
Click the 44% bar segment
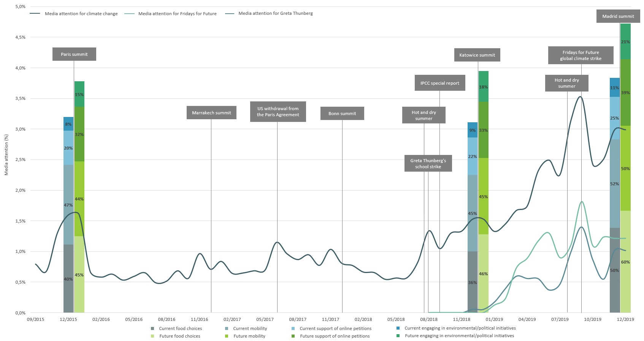pyautogui.click(x=79, y=199)
